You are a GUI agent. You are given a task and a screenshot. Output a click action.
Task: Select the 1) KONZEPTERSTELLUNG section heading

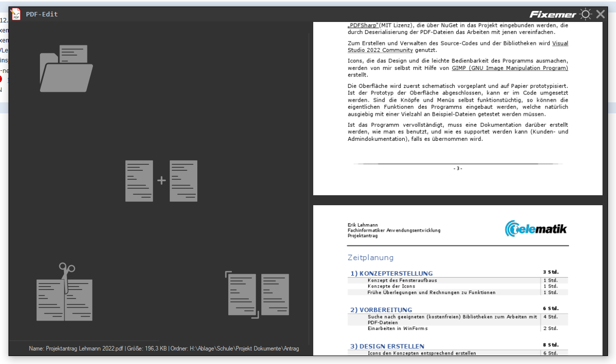391,273
